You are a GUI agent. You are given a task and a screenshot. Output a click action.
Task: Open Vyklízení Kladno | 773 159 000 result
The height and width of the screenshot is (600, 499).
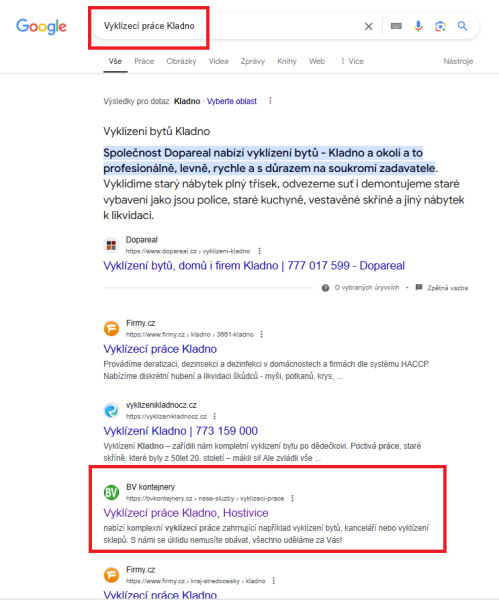pyautogui.click(x=181, y=431)
